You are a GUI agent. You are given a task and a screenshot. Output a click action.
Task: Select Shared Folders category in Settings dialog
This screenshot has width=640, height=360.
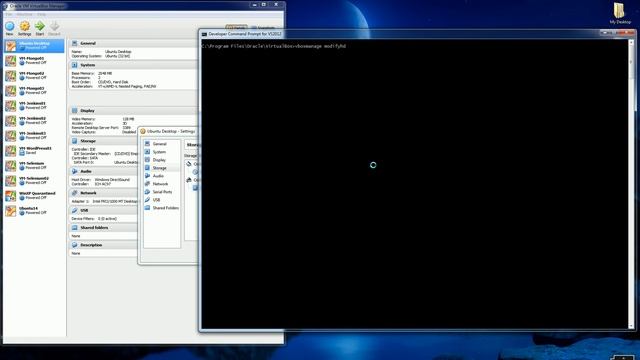coord(162,208)
